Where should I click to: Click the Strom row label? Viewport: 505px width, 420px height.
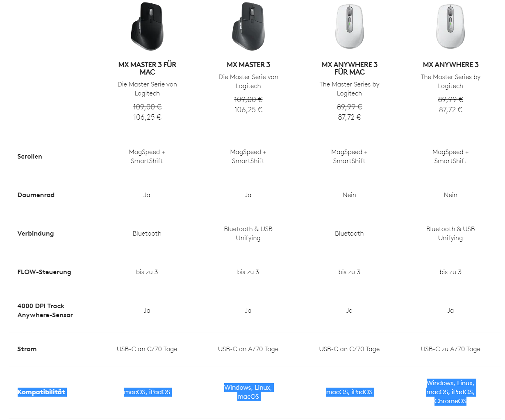coord(27,349)
